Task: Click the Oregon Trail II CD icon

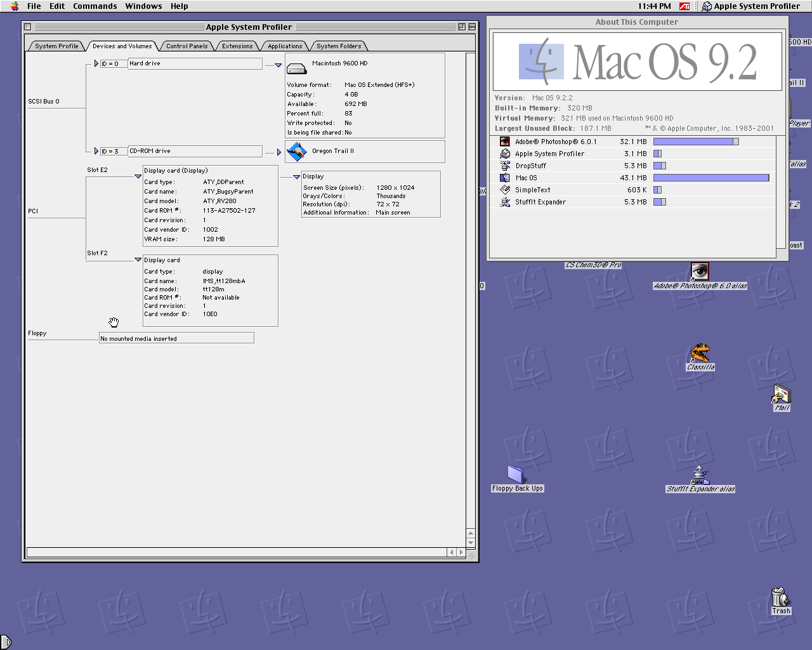Action: (x=297, y=152)
